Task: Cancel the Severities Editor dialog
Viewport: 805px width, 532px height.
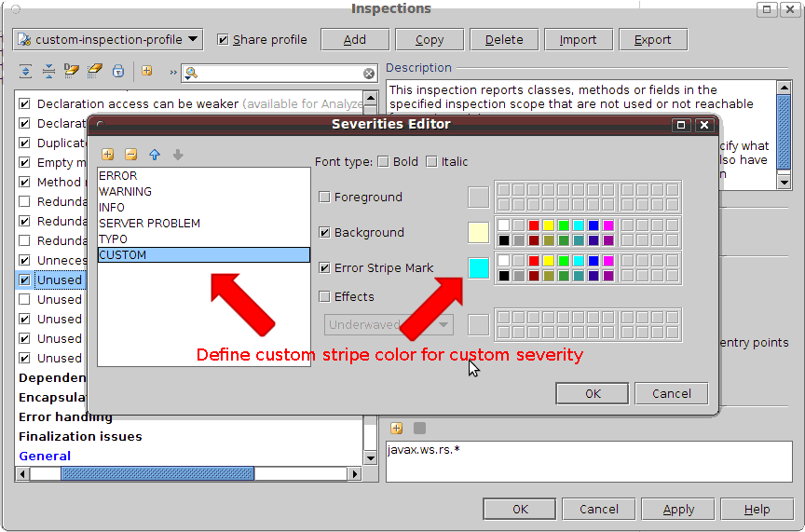Action: (x=672, y=394)
